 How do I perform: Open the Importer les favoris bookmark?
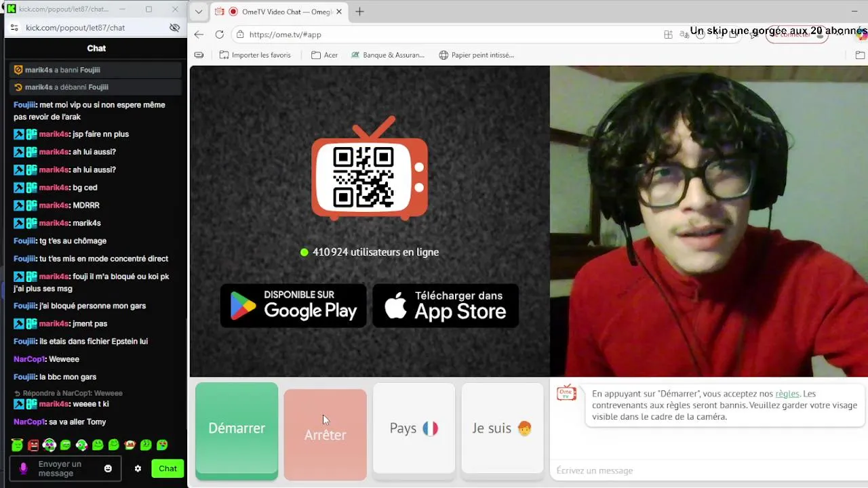[255, 55]
